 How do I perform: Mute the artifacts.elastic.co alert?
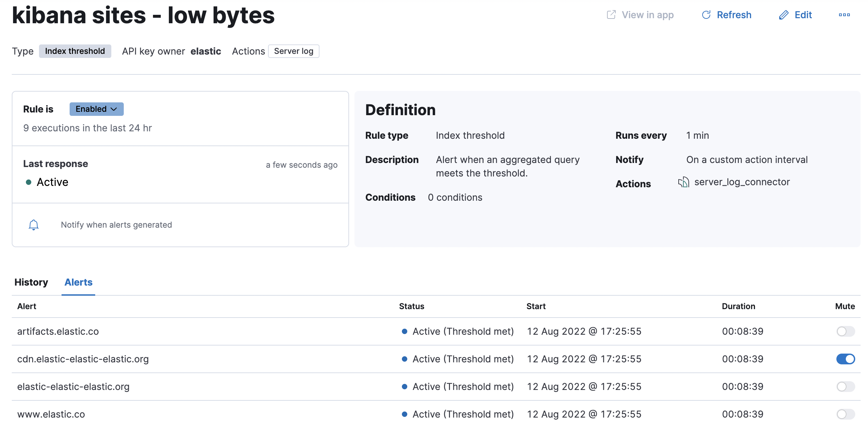pos(845,331)
